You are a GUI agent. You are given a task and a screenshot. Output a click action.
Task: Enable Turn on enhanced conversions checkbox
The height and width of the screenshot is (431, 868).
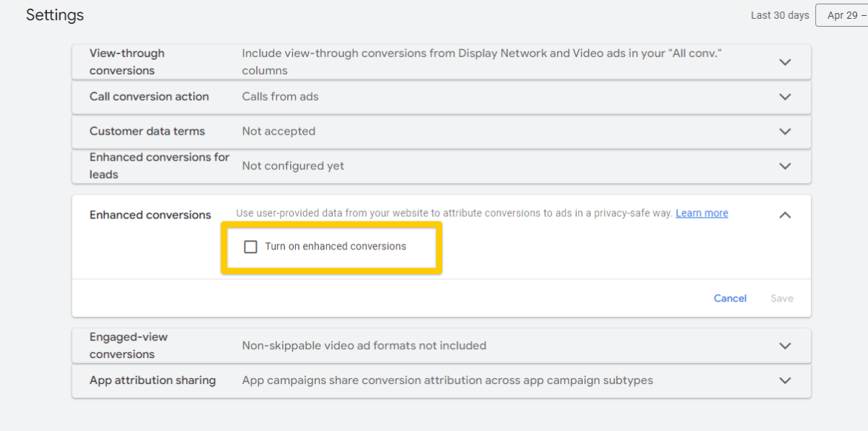251,247
